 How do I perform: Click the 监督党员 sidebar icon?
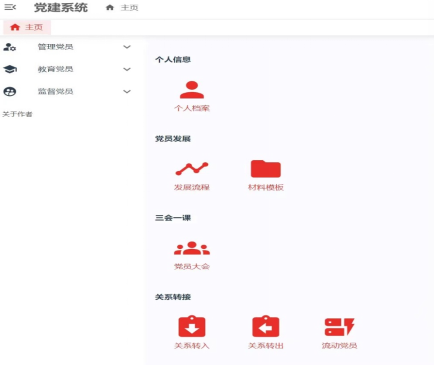(x=10, y=91)
